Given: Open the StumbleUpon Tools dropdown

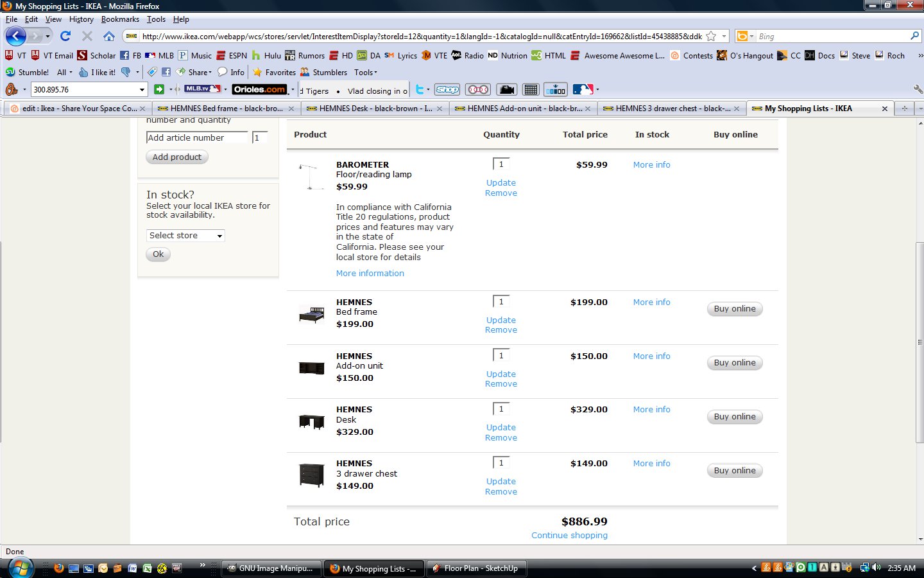Looking at the screenshot, I should pos(366,72).
